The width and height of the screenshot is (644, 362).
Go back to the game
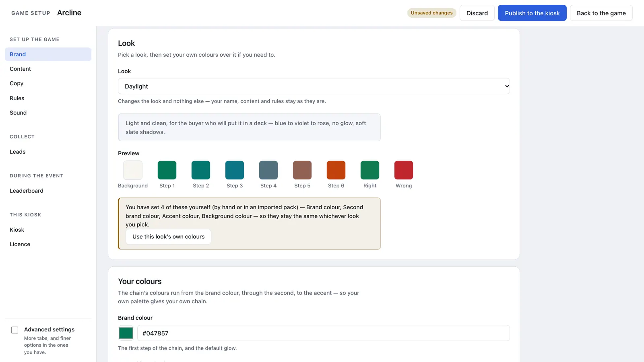click(x=601, y=13)
